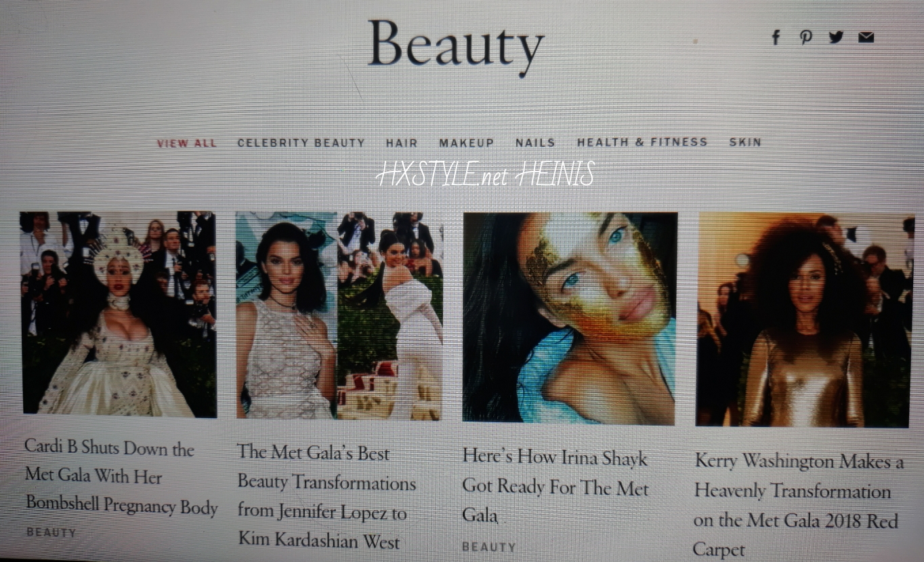Viewport: 924px width, 562px height.
Task: Select the gold dress red carpet thumbnail
Action: coord(803,319)
